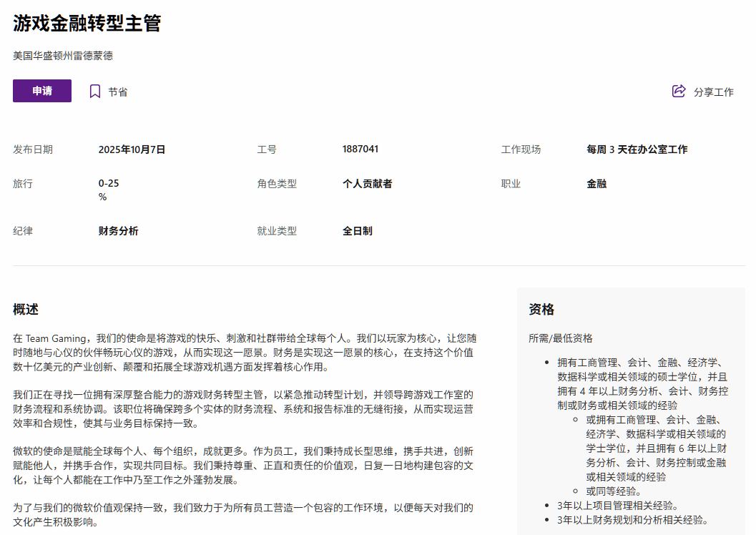The width and height of the screenshot is (756, 535).
Task: Click the location text 美国华盛顿州雷德蒙德
Action: (63, 55)
